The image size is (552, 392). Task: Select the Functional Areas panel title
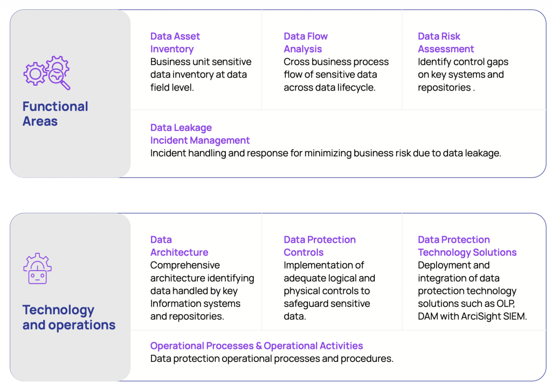pos(55,114)
